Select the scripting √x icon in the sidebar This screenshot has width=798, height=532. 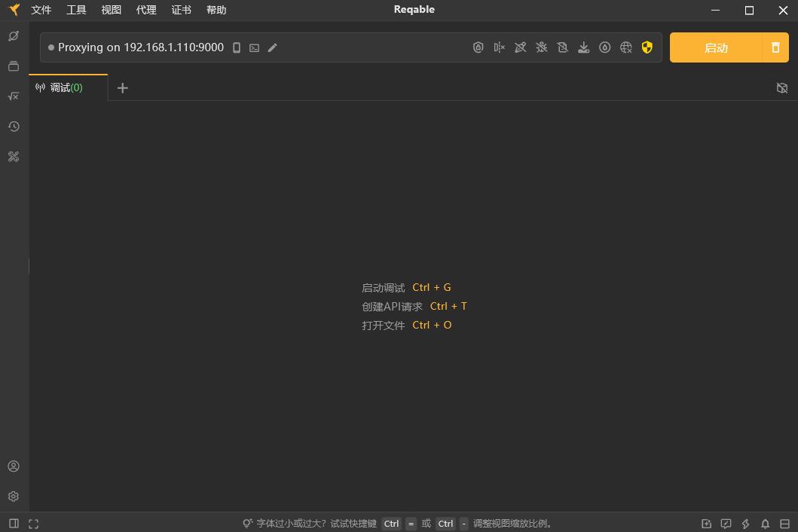click(x=14, y=96)
